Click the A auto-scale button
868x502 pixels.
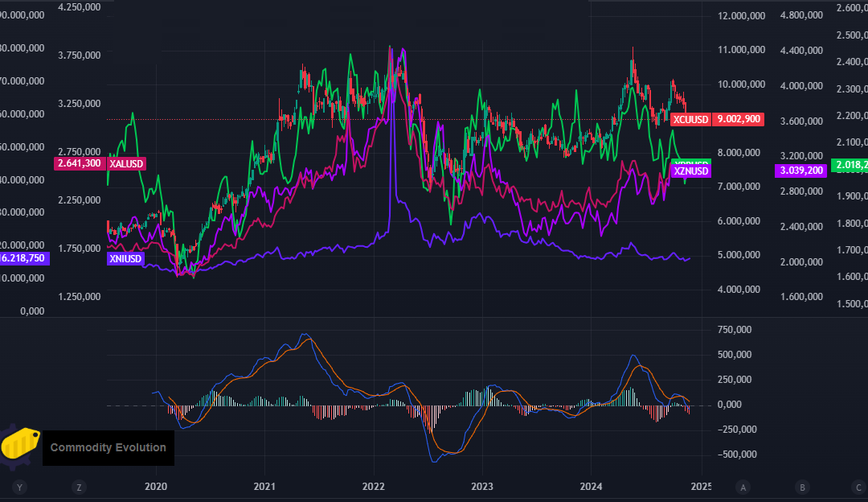coord(743,488)
